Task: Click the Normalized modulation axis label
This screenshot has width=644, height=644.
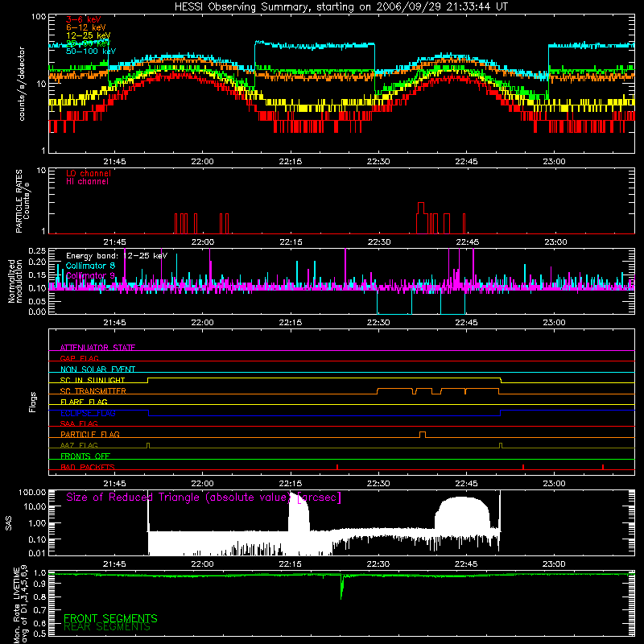Action: [15, 281]
